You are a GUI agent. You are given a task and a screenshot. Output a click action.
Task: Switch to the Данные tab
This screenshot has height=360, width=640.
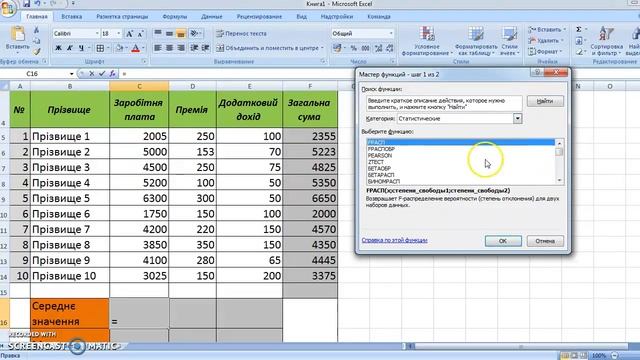point(211,17)
